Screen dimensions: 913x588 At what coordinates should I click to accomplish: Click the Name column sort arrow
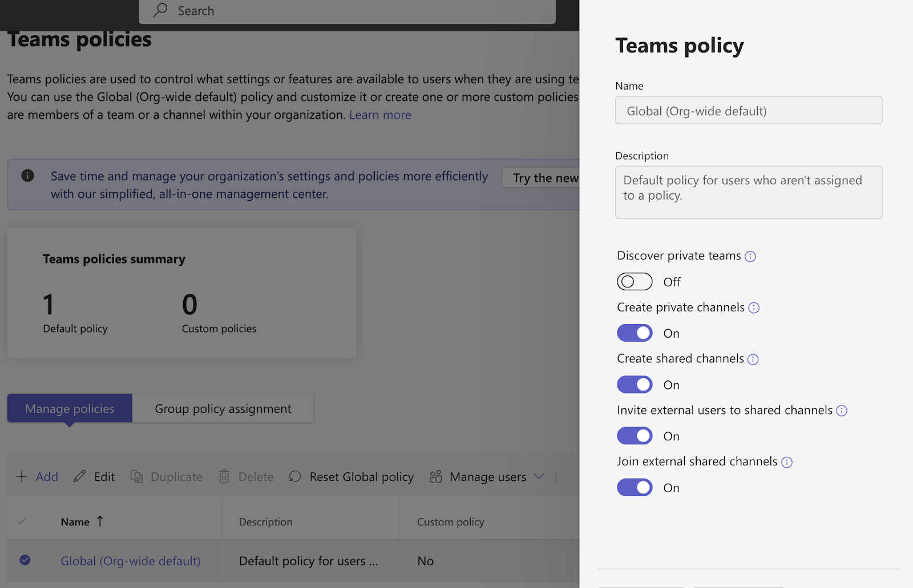pyautogui.click(x=100, y=521)
